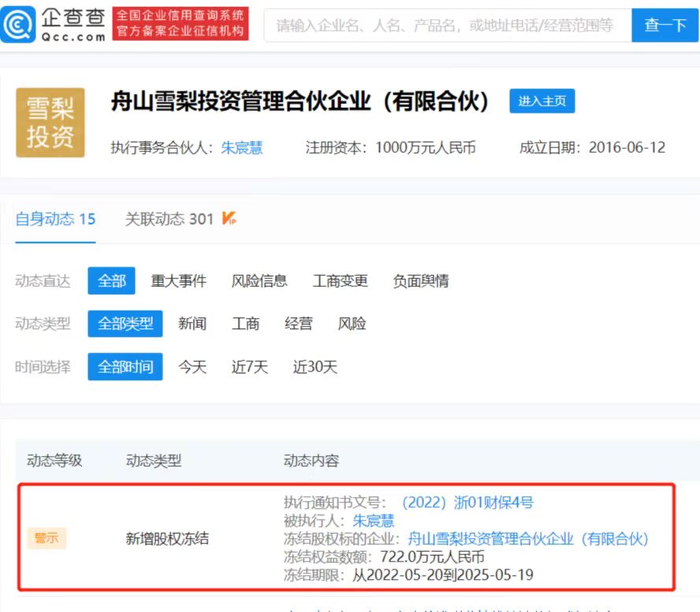Click the 查一下 search button
This screenshot has height=612, width=700.
click(665, 25)
